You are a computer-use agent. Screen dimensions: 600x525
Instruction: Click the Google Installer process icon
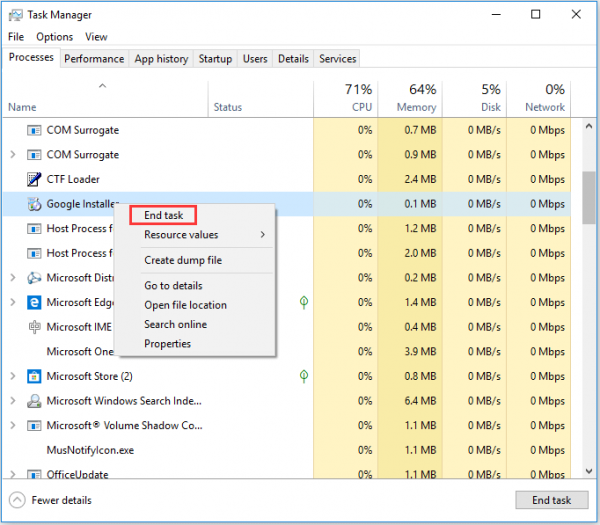tap(34, 204)
